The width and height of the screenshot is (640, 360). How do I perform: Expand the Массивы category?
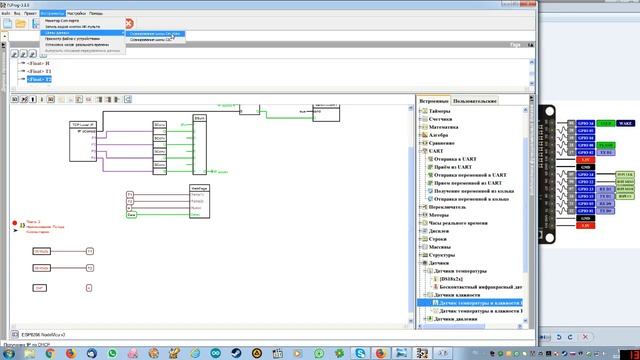[420, 247]
